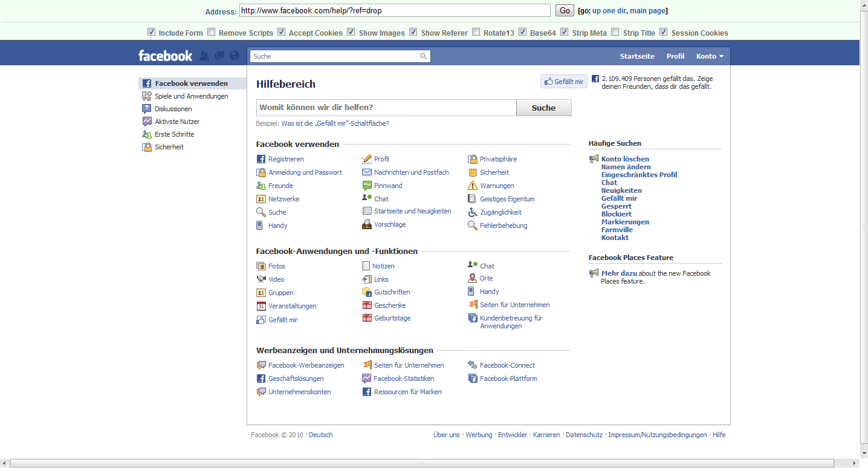Open the Privatsphäre help link
Viewport: 868px width, 468px height.
tap(498, 159)
